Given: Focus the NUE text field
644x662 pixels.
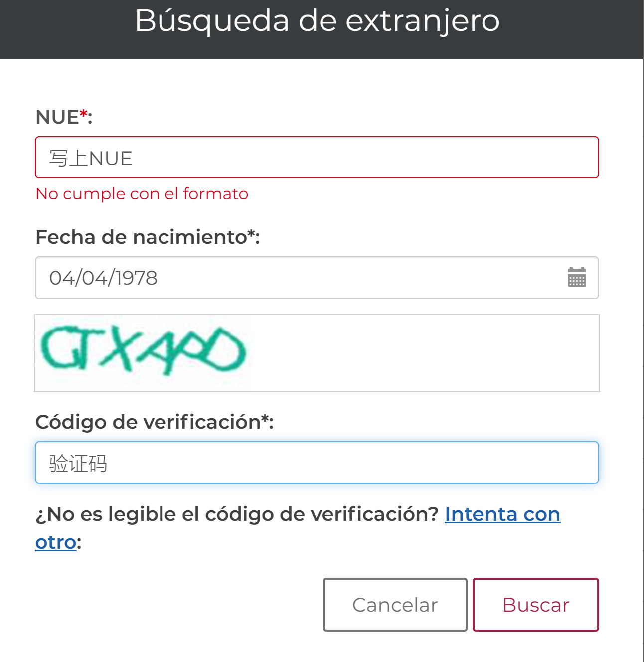Looking at the screenshot, I should click(317, 157).
